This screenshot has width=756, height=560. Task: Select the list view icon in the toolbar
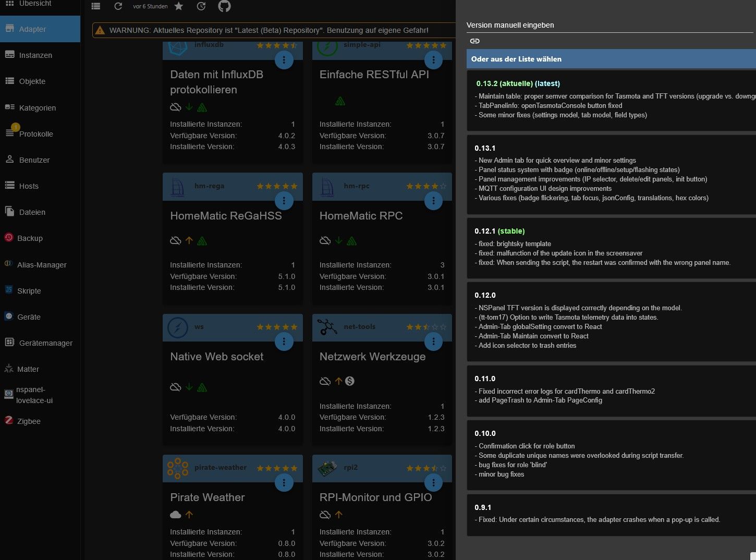(96, 6)
